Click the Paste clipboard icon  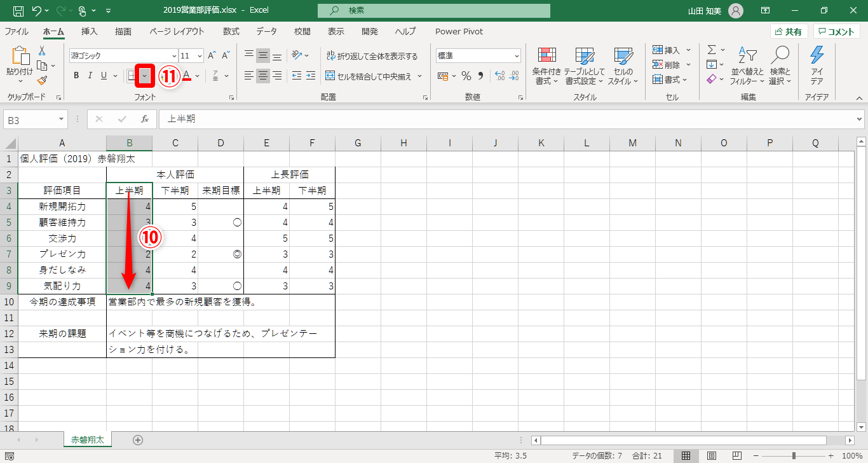(20, 56)
